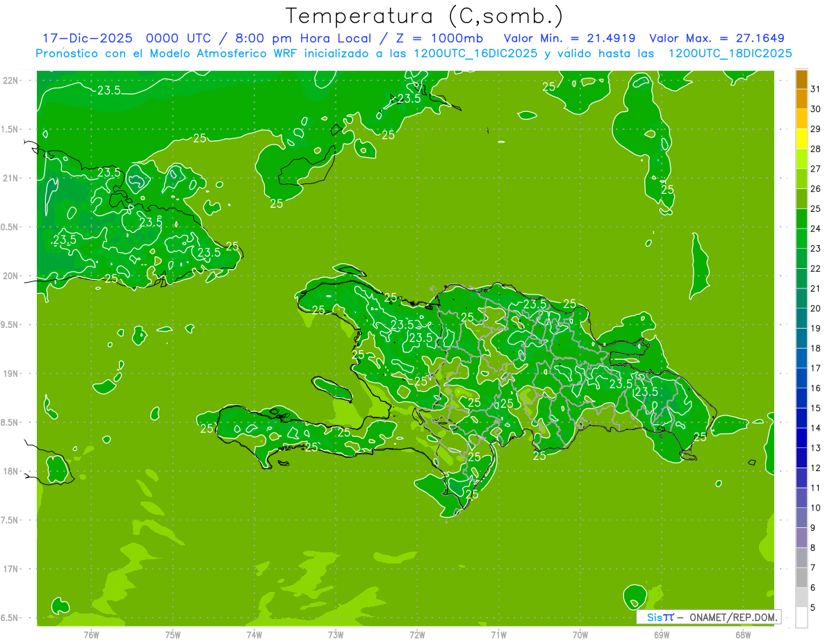Click the orange colorbar segment above 31
This screenshot has width=834, height=644.
(x=801, y=79)
